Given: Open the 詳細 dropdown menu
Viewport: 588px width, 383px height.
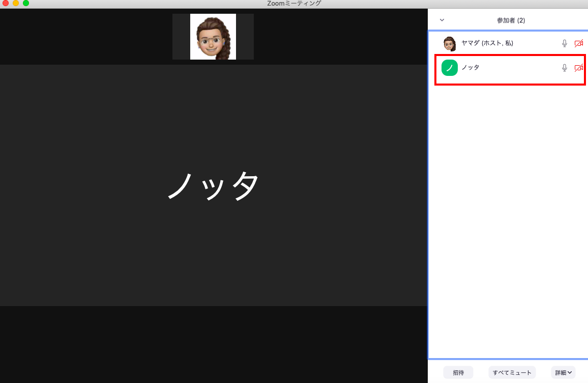Looking at the screenshot, I should 563,372.
